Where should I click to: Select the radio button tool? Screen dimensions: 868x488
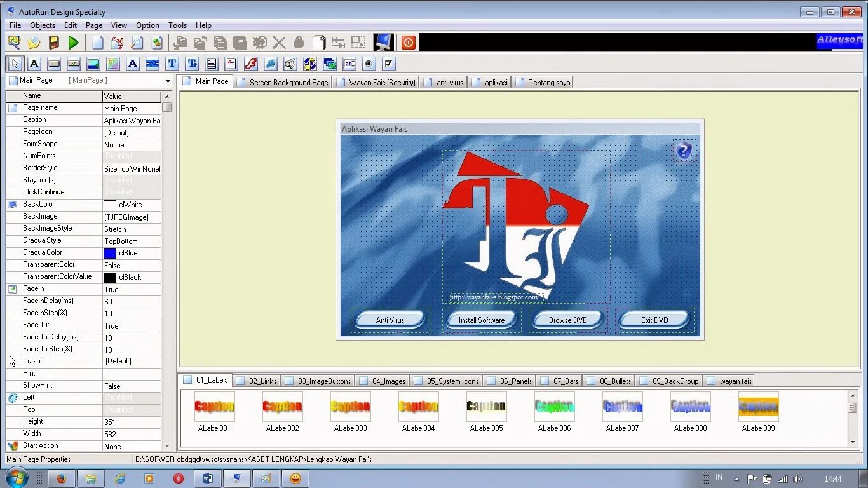click(369, 64)
